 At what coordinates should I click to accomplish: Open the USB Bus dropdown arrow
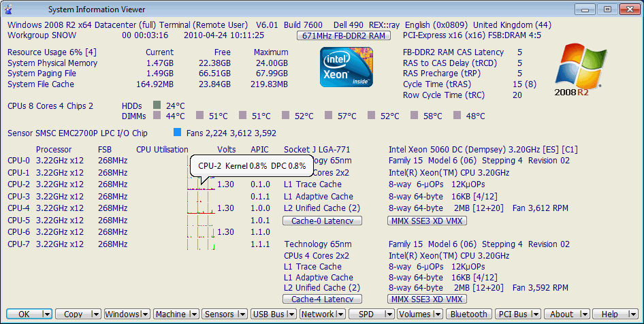coord(291,314)
